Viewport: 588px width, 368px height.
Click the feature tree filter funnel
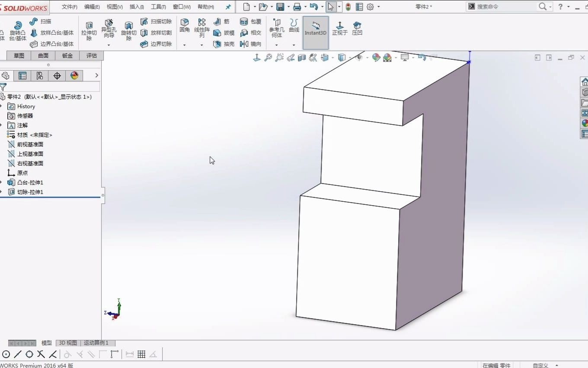point(3,87)
